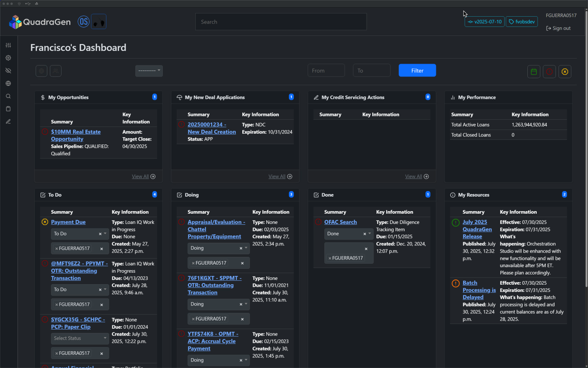
Task: Open Appraisal/Evaluation status dropdown showing Doing
Action: click(219, 248)
